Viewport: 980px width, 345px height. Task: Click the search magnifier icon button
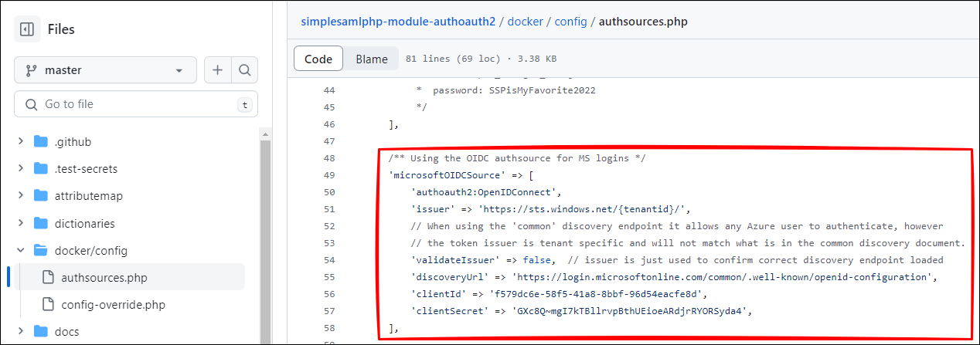(244, 70)
